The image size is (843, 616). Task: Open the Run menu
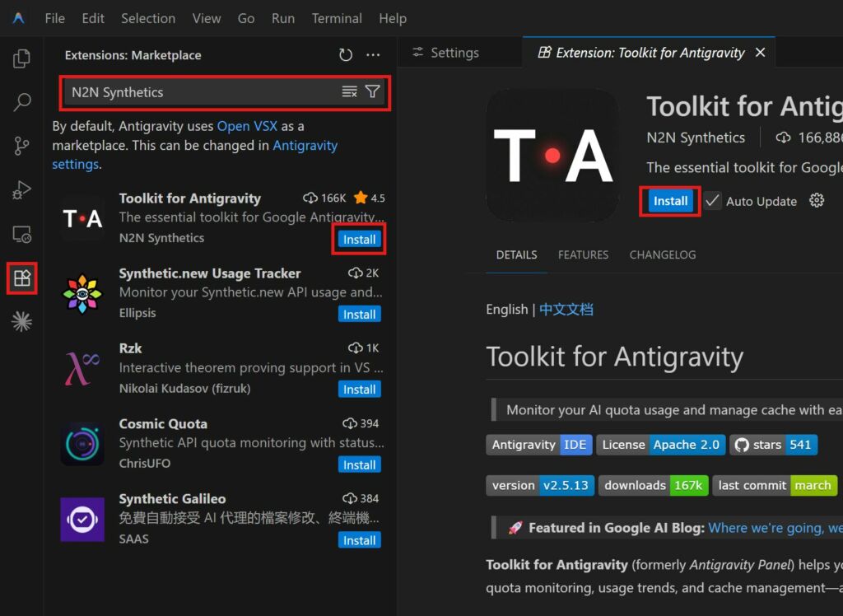point(283,18)
